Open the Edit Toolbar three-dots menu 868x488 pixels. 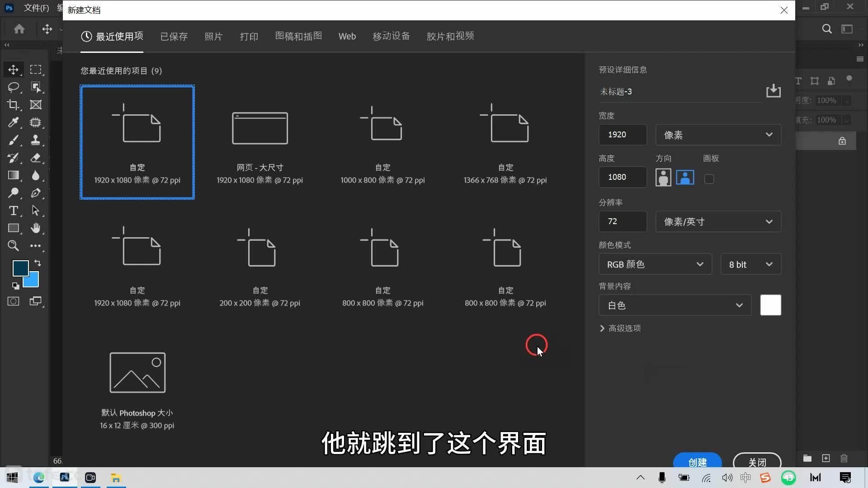(x=36, y=246)
